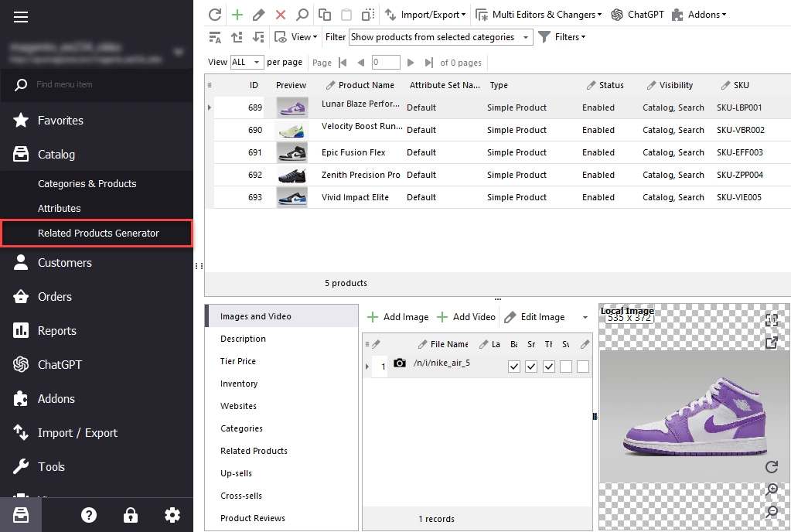Click the green add product plus icon
791x532 pixels.
(237, 15)
